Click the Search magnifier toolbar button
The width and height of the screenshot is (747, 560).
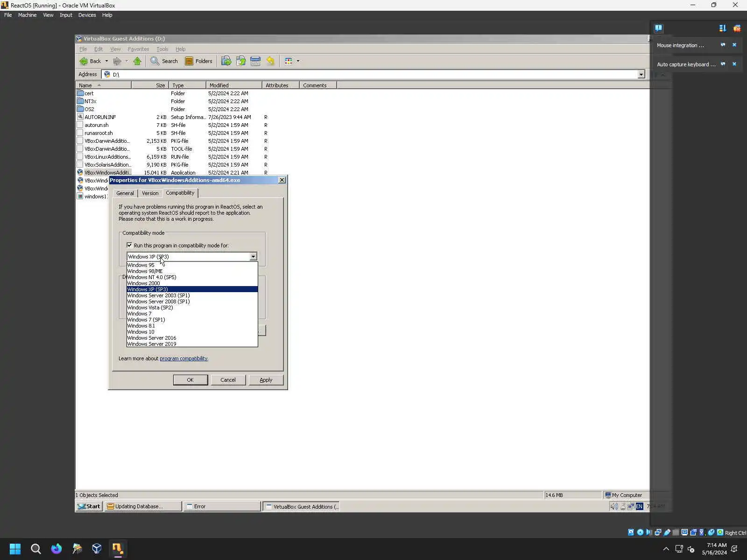coord(164,61)
